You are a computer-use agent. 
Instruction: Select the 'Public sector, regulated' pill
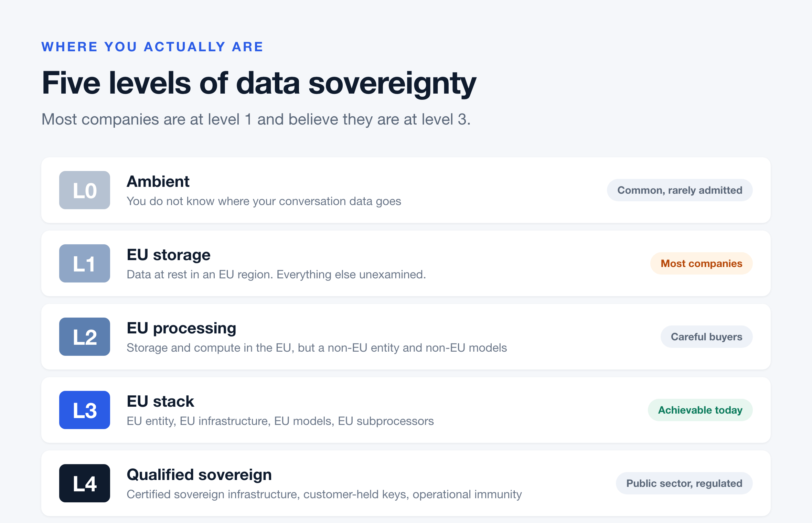pyautogui.click(x=684, y=483)
